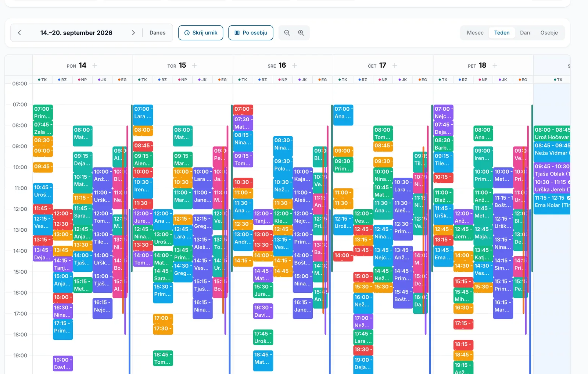The height and width of the screenshot is (374, 588).
Task: Open Tuesday 18:45 Tom... appointment
Action: click(163, 358)
